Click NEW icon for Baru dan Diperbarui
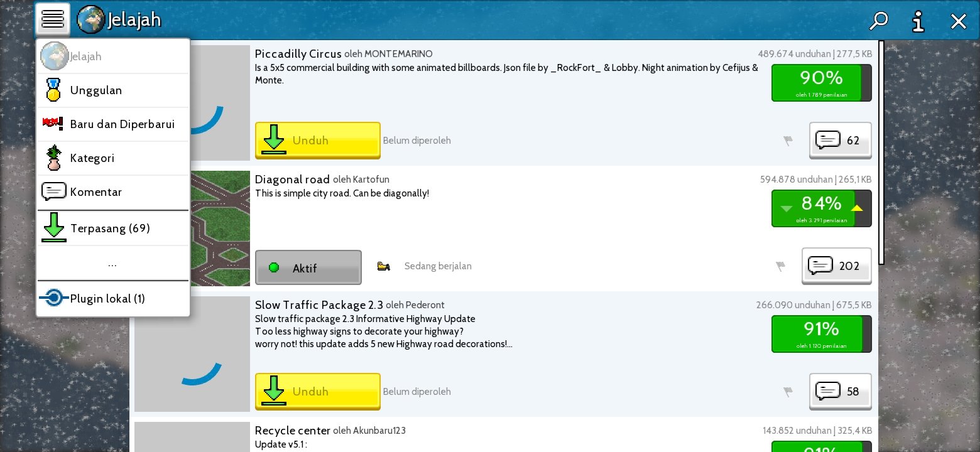The width and height of the screenshot is (980, 452). click(x=53, y=123)
